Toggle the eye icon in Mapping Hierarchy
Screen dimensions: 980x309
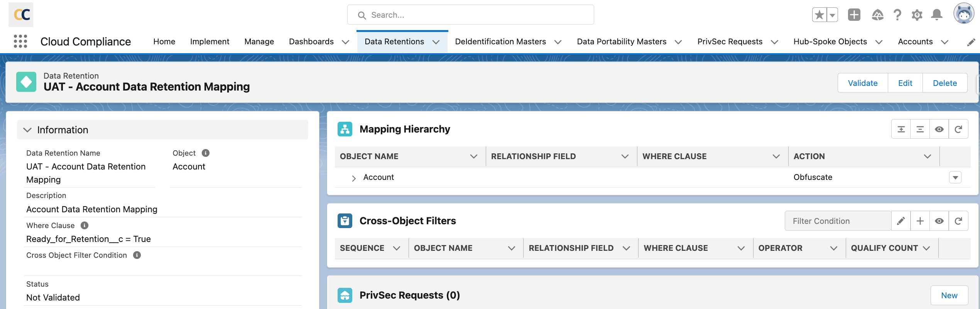click(939, 129)
